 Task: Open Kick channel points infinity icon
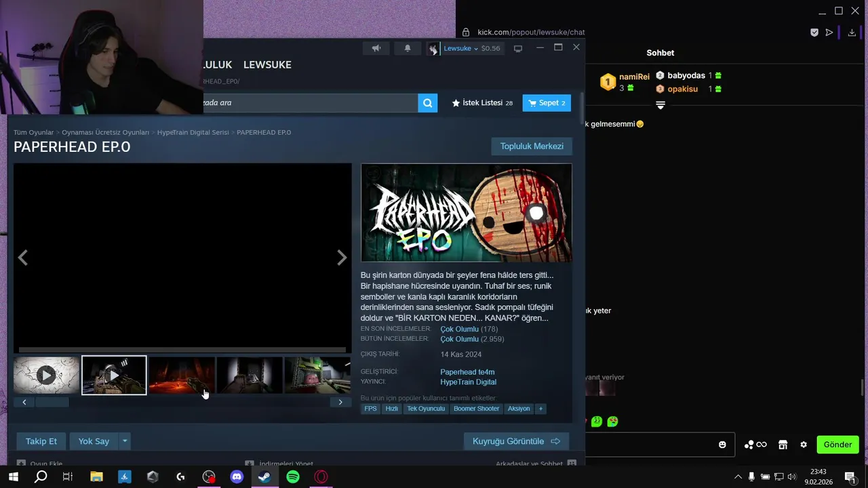[x=755, y=445]
